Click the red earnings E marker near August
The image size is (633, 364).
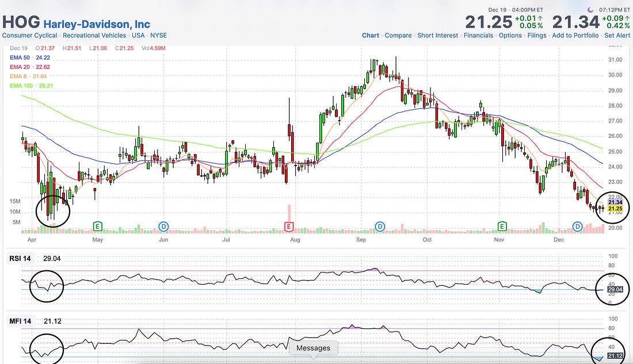(289, 227)
